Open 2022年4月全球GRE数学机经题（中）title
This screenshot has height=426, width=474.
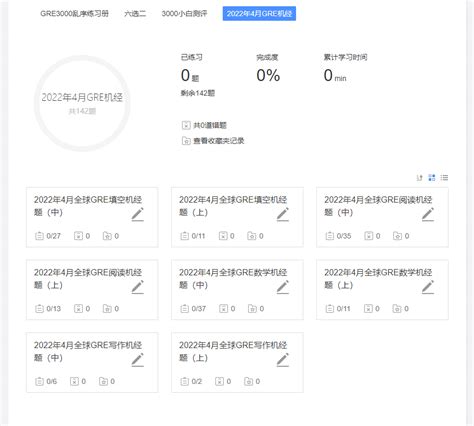pyautogui.click(x=233, y=279)
